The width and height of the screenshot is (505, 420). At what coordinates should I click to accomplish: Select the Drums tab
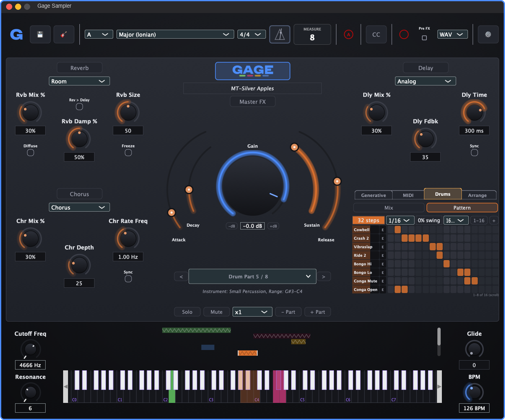[x=443, y=194]
